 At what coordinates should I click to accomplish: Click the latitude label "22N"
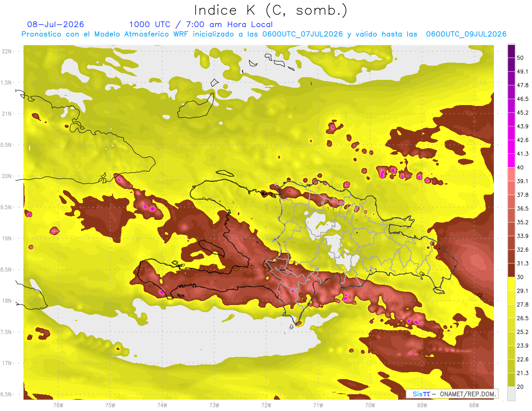click(x=7, y=51)
